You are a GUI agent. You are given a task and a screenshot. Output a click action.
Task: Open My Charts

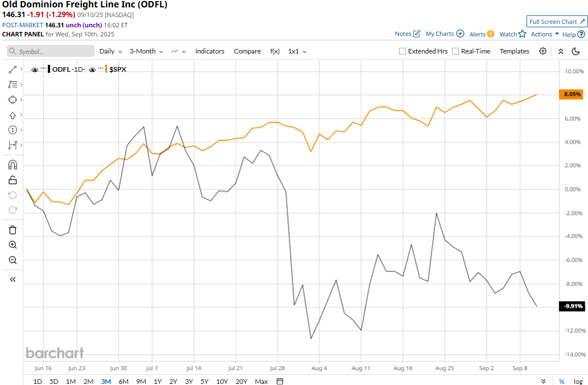pyautogui.click(x=445, y=34)
